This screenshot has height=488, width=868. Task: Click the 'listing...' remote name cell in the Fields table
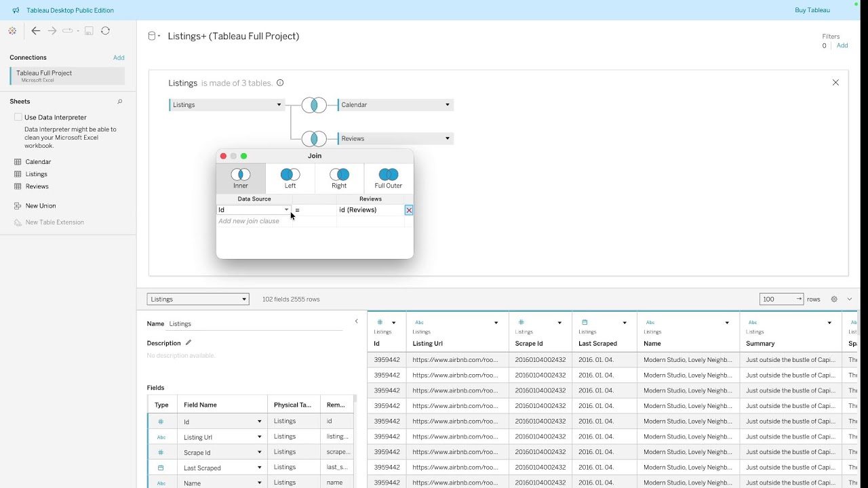pos(338,437)
